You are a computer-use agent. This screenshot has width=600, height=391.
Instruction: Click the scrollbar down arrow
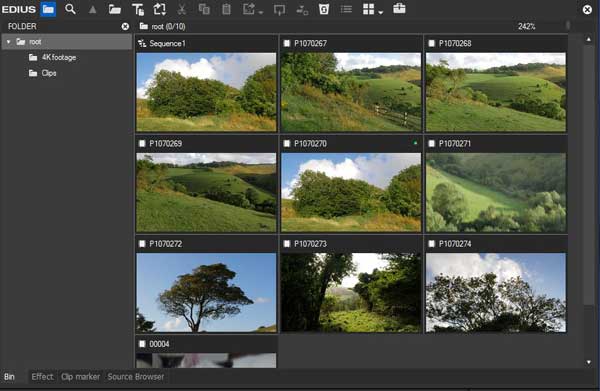(589, 362)
